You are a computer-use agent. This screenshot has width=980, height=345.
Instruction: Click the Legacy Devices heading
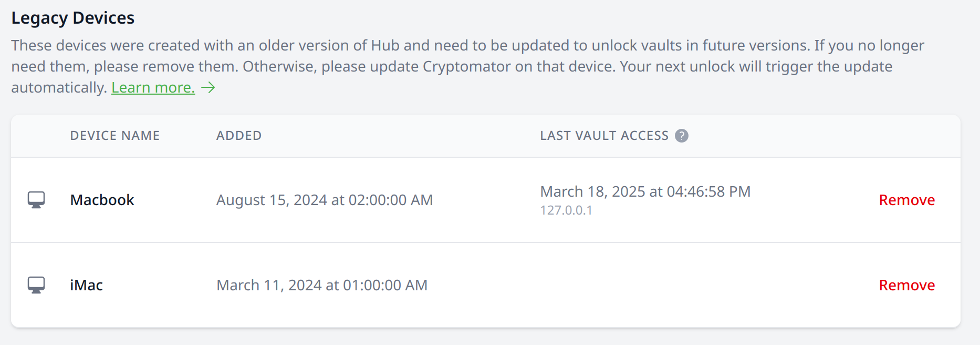coord(73,18)
